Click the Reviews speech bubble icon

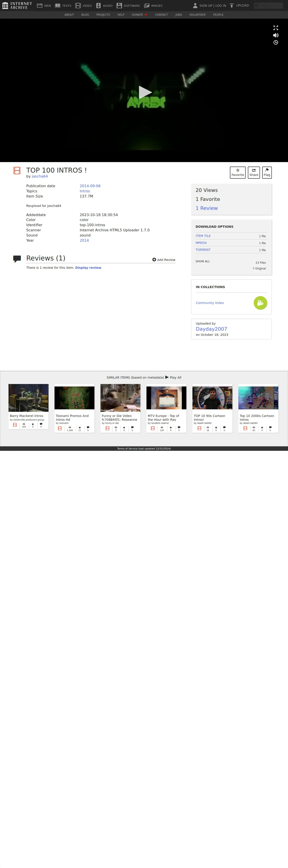(x=17, y=259)
